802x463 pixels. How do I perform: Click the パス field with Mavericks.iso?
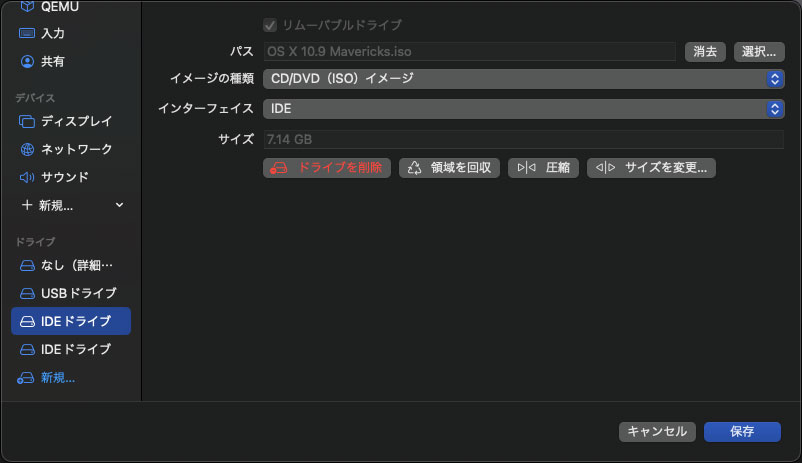point(469,52)
